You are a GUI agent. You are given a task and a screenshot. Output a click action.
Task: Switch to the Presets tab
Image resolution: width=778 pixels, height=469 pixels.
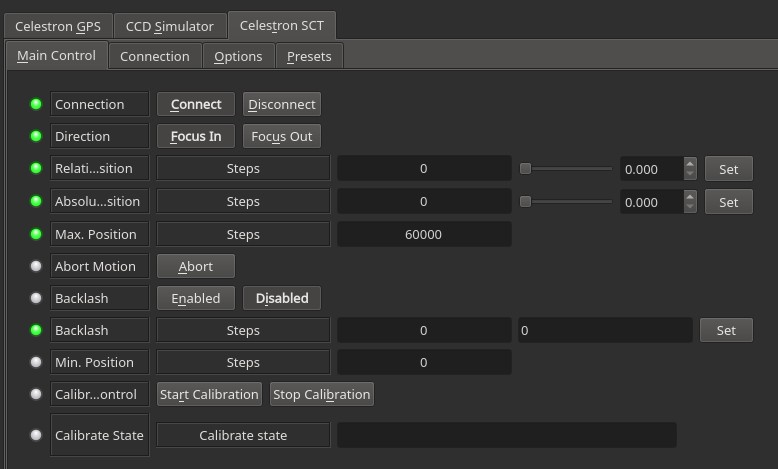tap(309, 57)
